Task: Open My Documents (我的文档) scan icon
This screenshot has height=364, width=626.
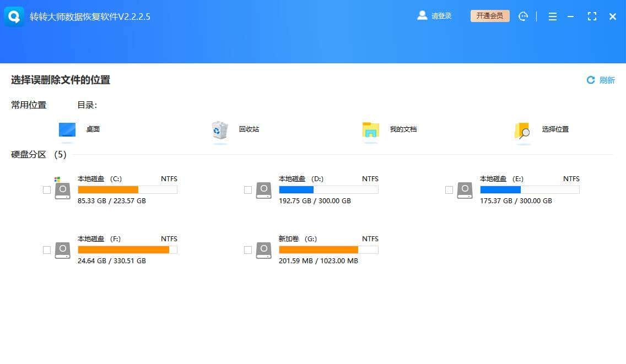Action: point(370,130)
